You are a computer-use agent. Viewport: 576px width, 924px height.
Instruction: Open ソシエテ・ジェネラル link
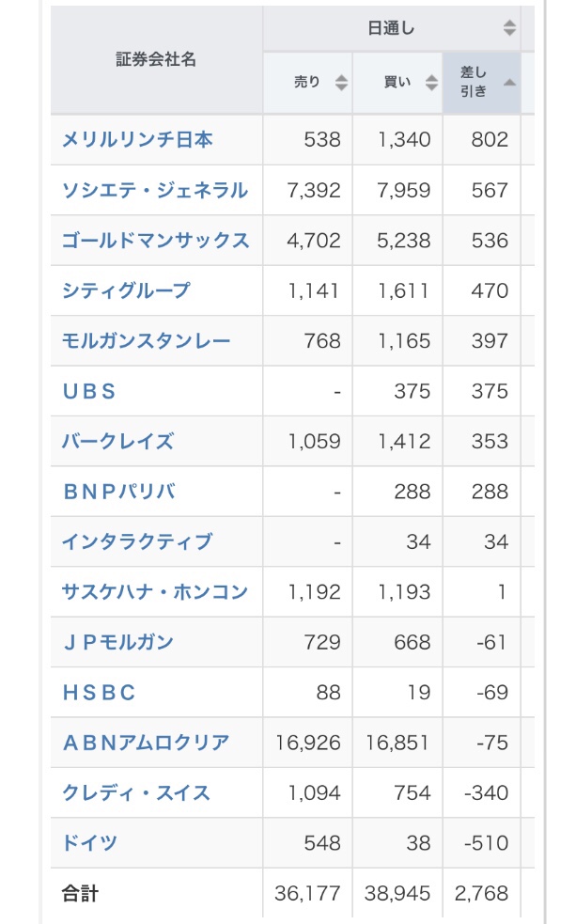(155, 190)
